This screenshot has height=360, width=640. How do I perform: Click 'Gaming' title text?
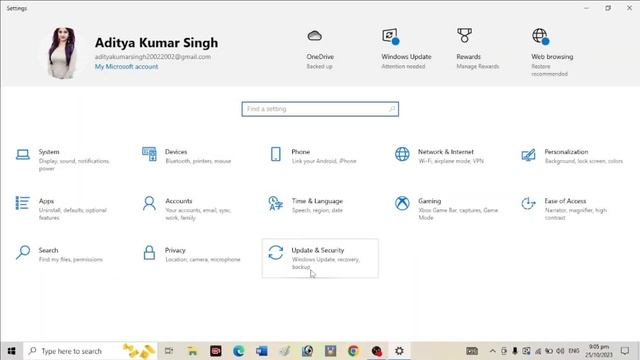click(x=429, y=201)
